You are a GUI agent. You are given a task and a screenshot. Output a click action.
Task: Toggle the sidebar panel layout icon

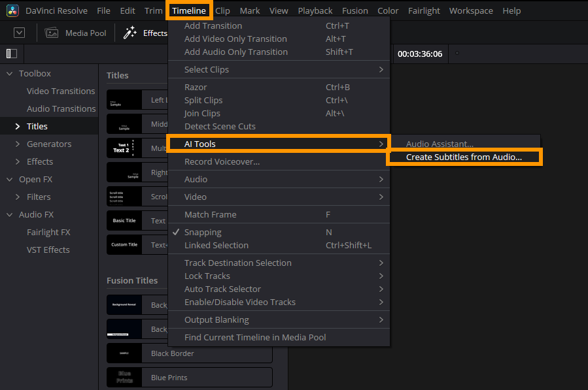[12, 54]
